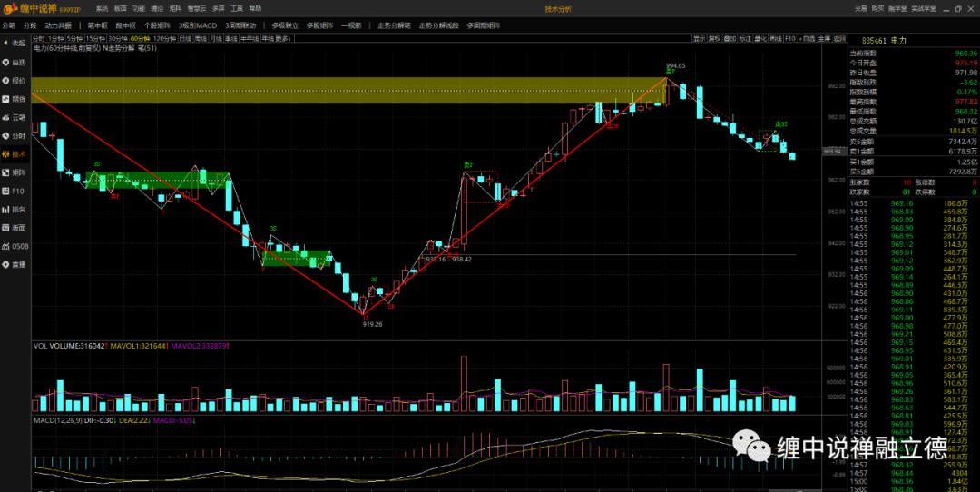Open the 实战学堂 link
The height and width of the screenshot is (492, 980).
click(924, 9)
